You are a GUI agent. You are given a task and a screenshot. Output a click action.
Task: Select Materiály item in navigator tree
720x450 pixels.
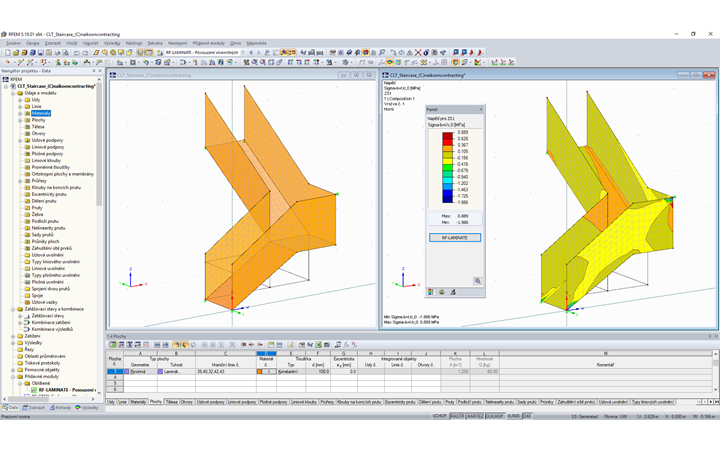(41, 113)
